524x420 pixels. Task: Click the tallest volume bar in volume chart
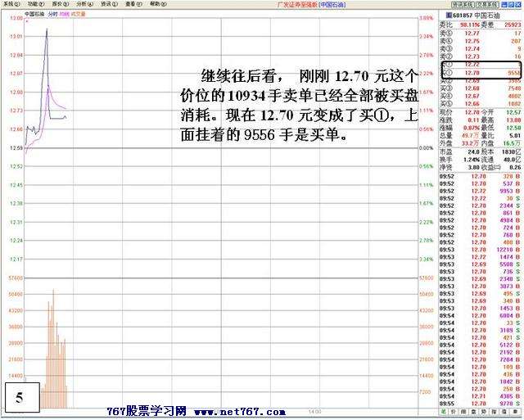53,347
